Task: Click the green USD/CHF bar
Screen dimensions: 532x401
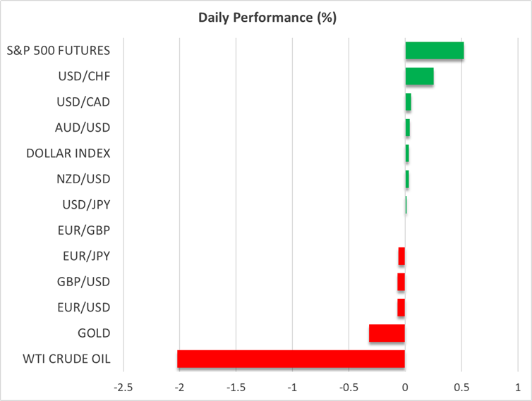Action: tap(419, 76)
